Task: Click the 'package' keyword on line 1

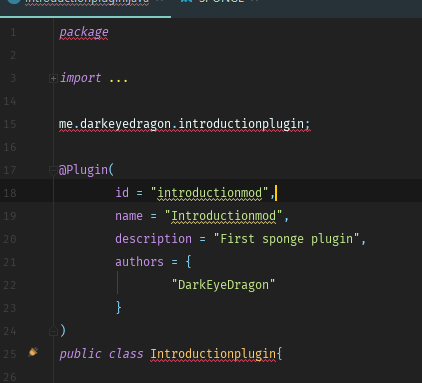Action: (84, 32)
